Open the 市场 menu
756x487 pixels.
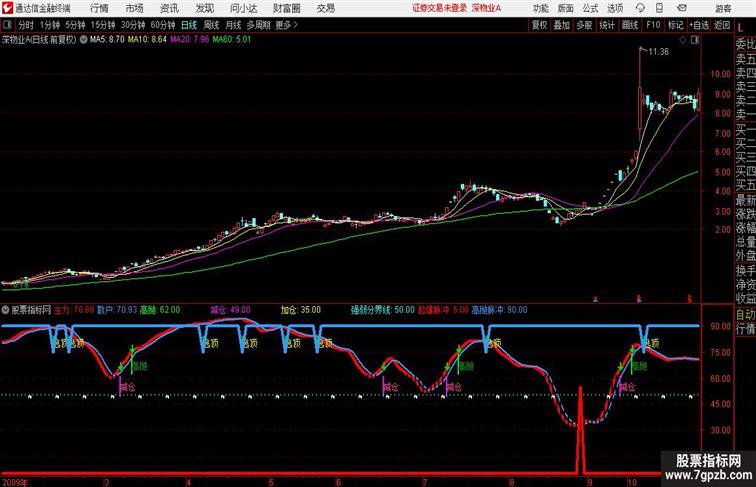pos(135,8)
